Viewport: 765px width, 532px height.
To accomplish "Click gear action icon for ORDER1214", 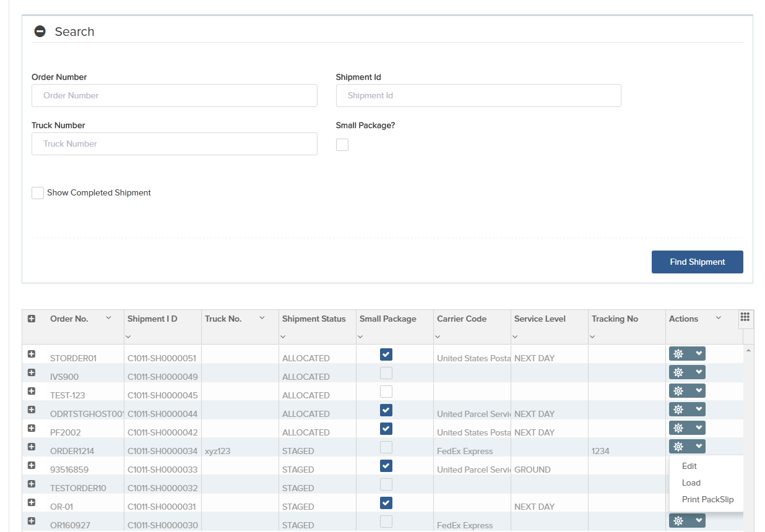I will (x=678, y=447).
